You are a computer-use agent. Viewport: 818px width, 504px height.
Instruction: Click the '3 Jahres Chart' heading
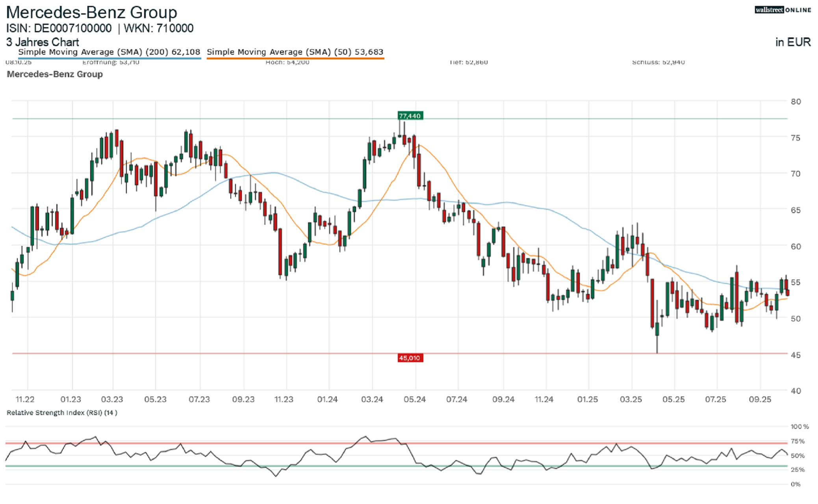[43, 42]
